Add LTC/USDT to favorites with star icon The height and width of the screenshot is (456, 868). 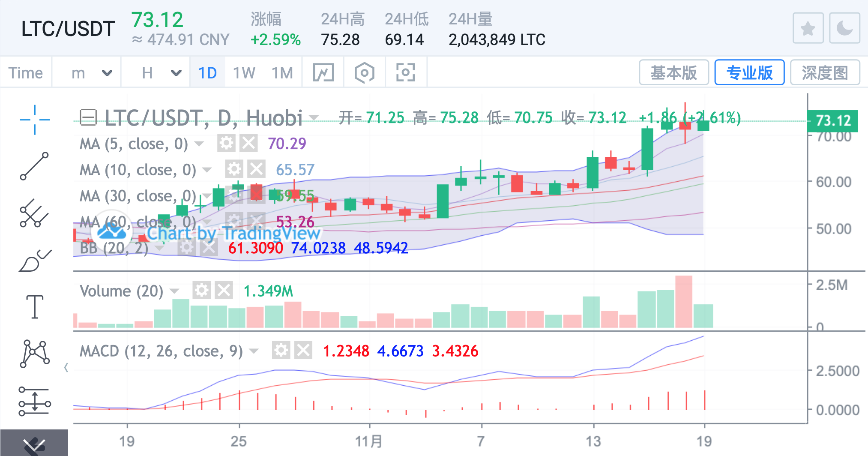pos(808,28)
